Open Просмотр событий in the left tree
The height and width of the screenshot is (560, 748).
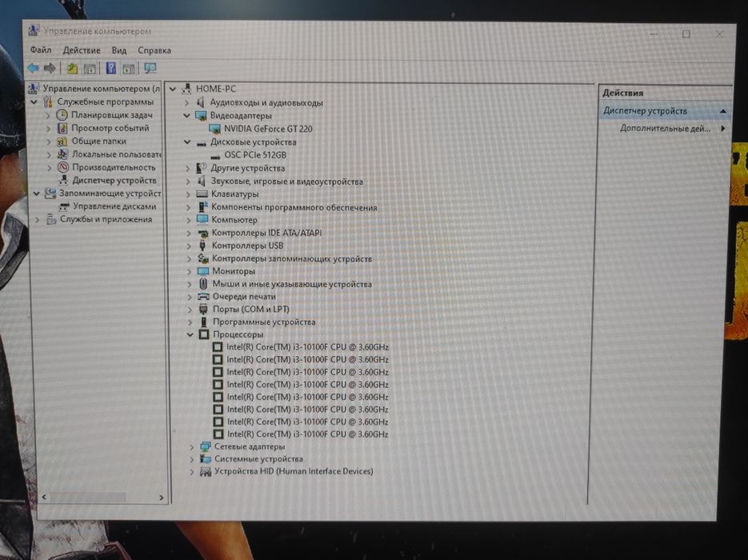(x=110, y=128)
